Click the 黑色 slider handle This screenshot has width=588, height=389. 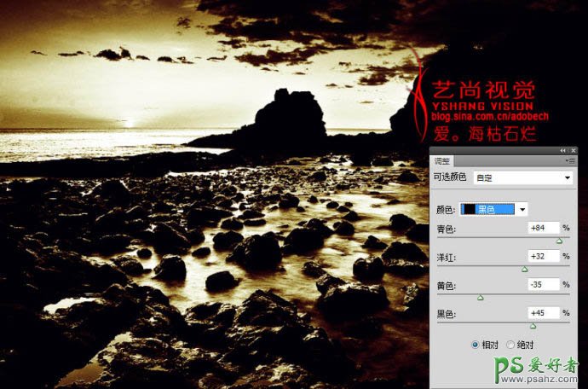[x=533, y=326]
